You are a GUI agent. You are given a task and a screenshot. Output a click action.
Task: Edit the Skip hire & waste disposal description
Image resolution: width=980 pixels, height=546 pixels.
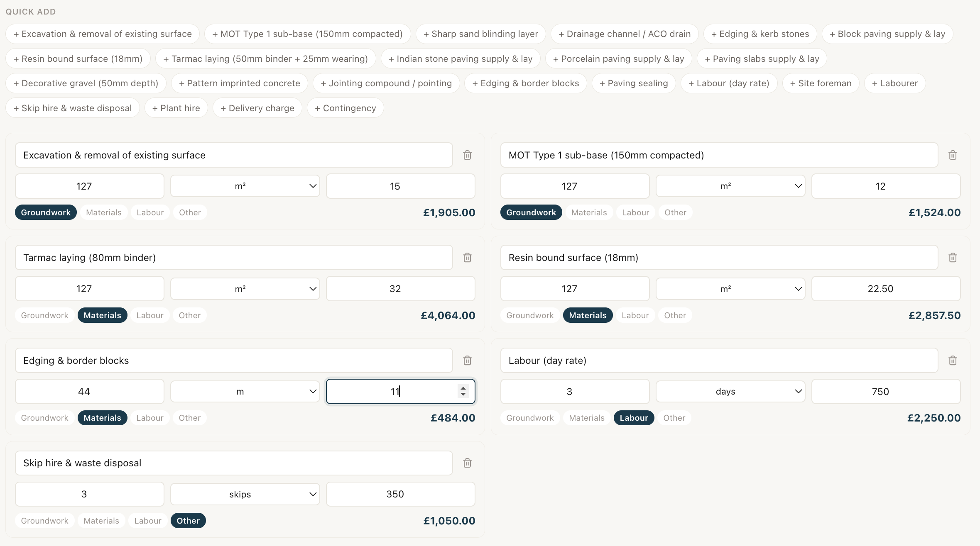click(234, 463)
